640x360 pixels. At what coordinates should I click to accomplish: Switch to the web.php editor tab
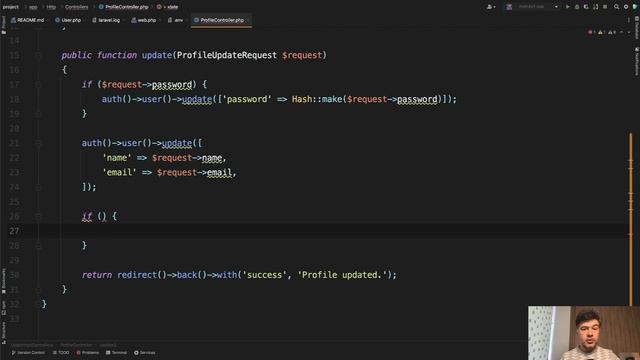144,20
